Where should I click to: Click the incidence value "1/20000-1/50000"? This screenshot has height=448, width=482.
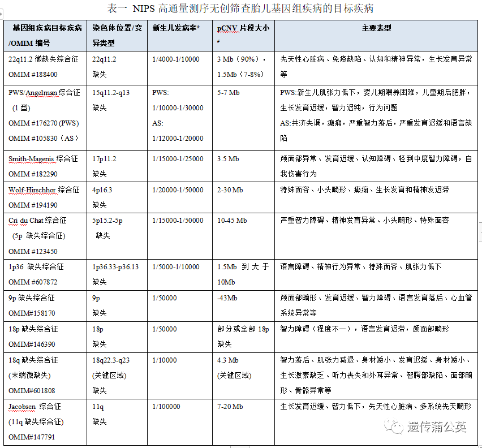coord(178,190)
